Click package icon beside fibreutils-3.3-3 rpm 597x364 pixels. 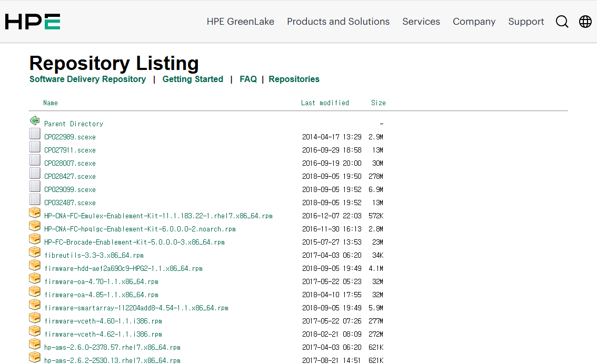[35, 252]
